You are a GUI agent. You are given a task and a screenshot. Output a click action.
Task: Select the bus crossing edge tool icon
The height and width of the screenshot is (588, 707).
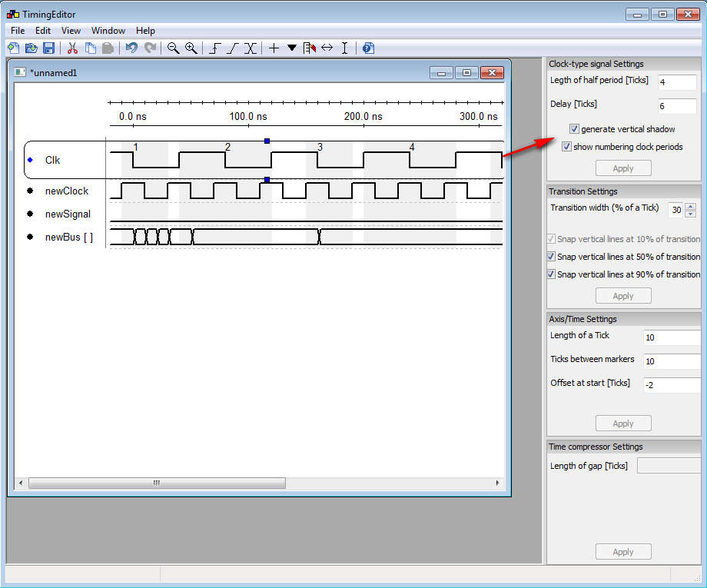(x=250, y=48)
